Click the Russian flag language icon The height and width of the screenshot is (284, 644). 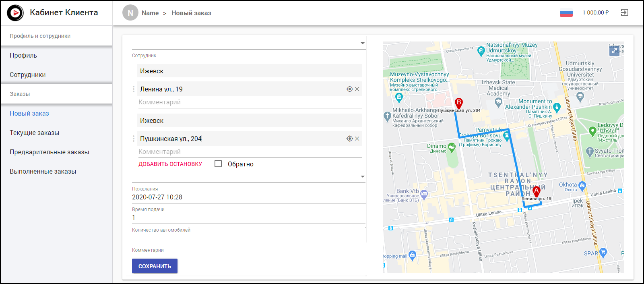566,13
